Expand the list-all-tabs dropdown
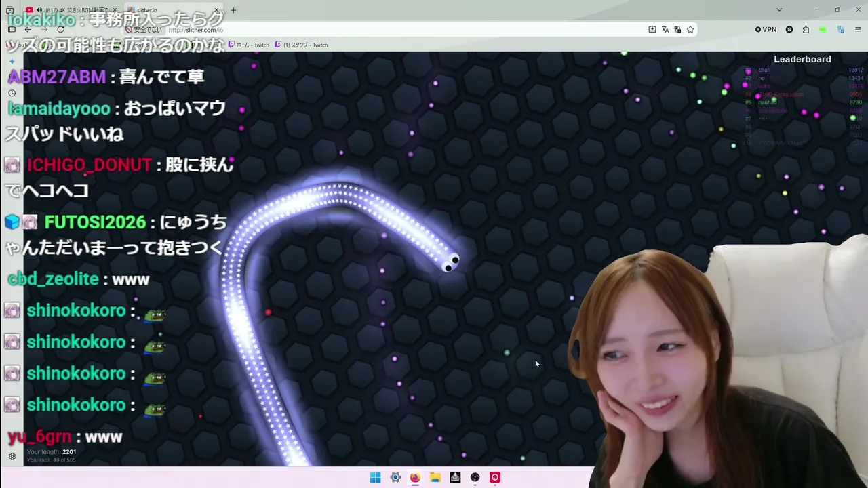The height and width of the screenshot is (488, 868). pos(779,10)
